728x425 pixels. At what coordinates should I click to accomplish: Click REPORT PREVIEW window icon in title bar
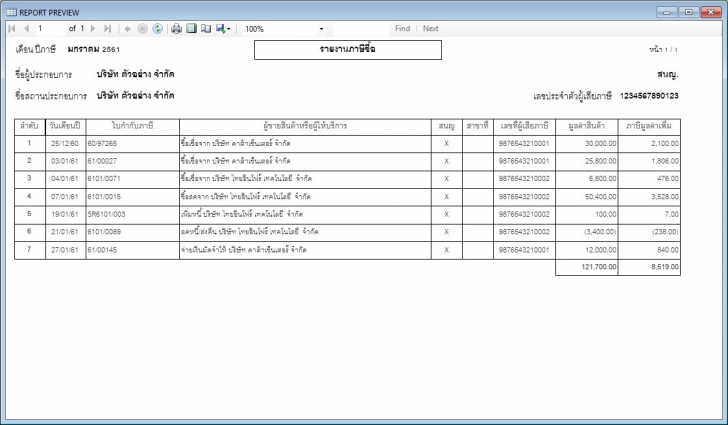(12, 12)
